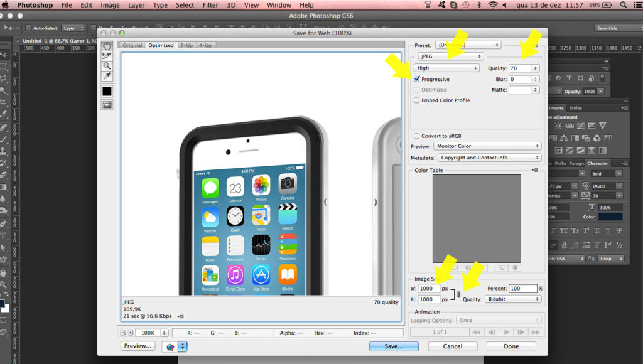Open the Layer menu in menu bar
643x364 pixels.
(136, 5)
